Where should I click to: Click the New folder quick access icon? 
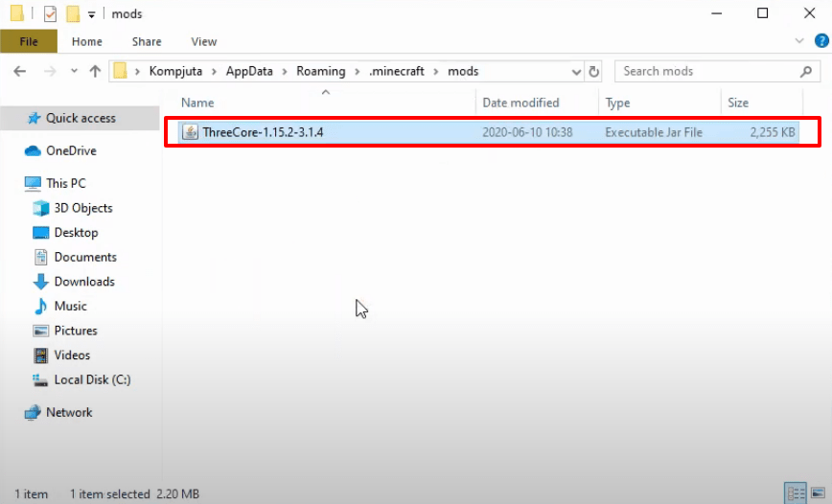(73, 13)
